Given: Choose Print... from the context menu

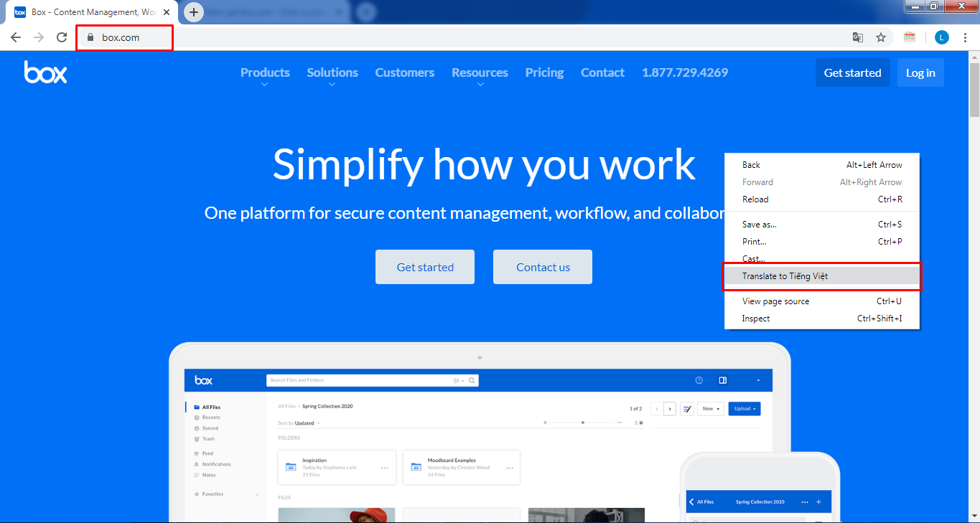Looking at the screenshot, I should click(x=822, y=242).
